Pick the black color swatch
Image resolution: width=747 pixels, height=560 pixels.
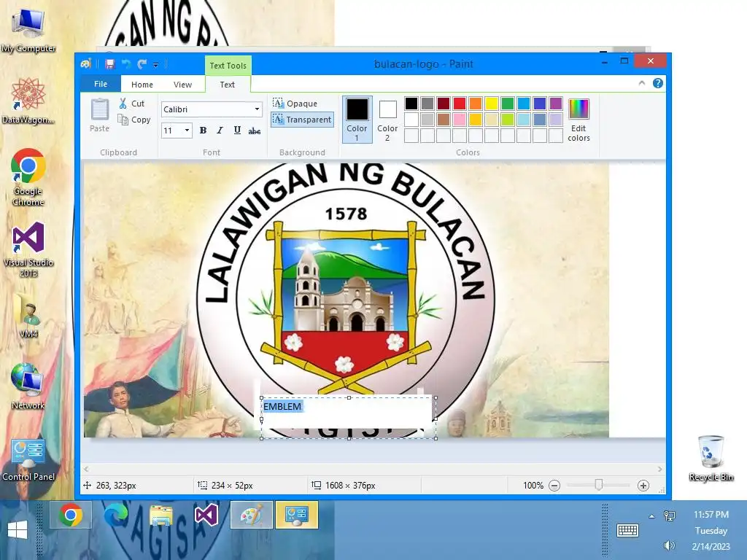[x=411, y=104]
